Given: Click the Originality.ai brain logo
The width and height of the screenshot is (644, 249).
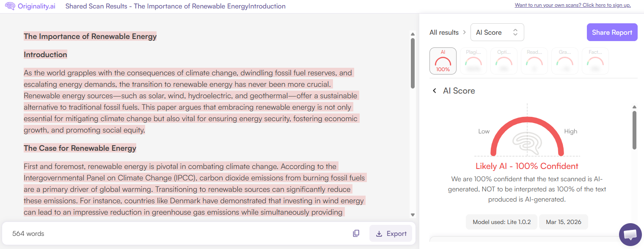Looking at the screenshot, I should (10, 6).
